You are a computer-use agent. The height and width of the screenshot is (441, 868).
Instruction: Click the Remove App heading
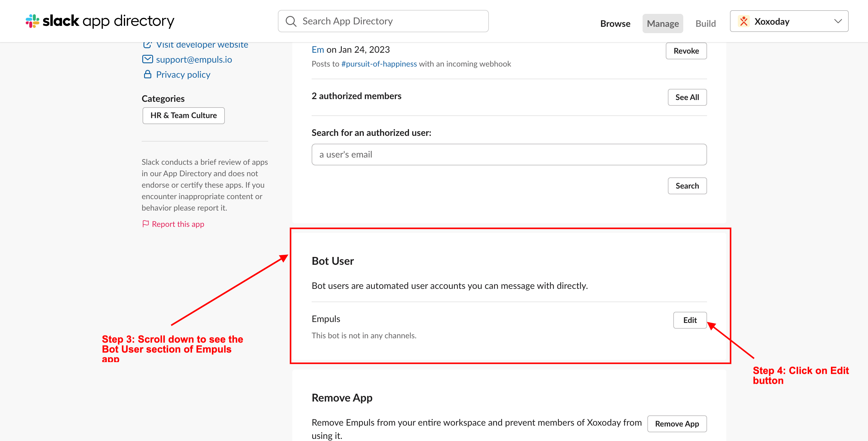coord(342,398)
